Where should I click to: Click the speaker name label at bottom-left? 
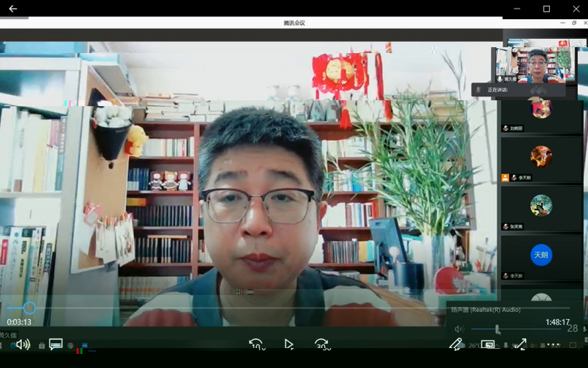click(x=8, y=335)
